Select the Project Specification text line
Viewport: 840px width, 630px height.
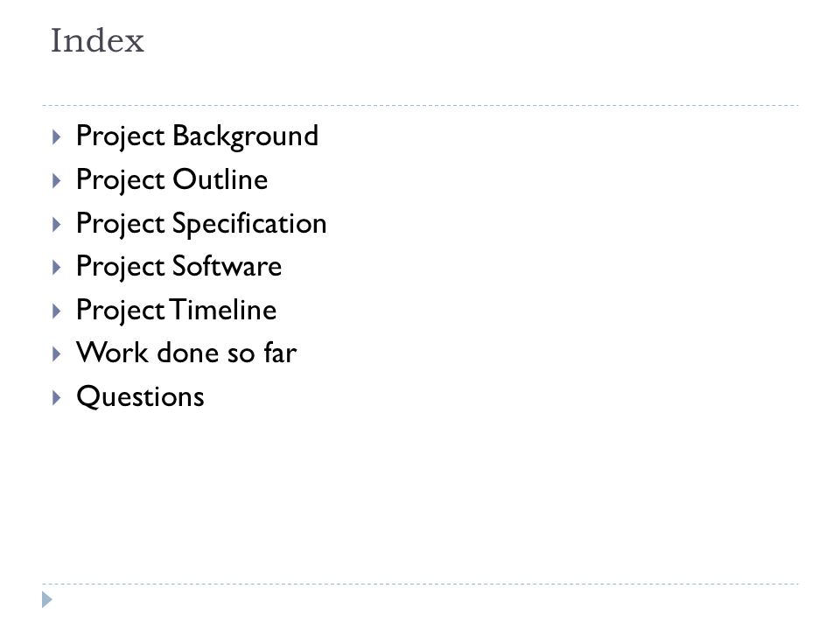(x=201, y=224)
